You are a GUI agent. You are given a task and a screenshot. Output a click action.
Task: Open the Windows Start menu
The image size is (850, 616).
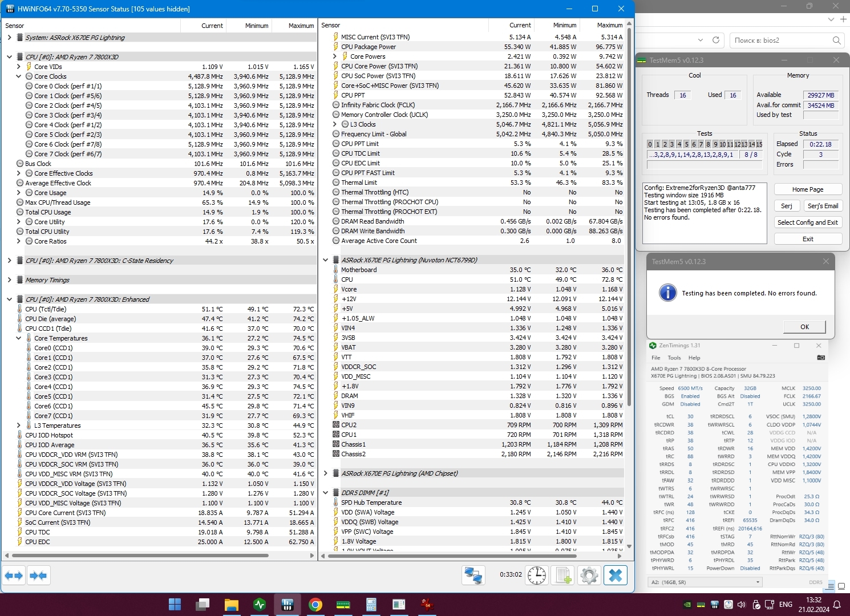(x=175, y=604)
